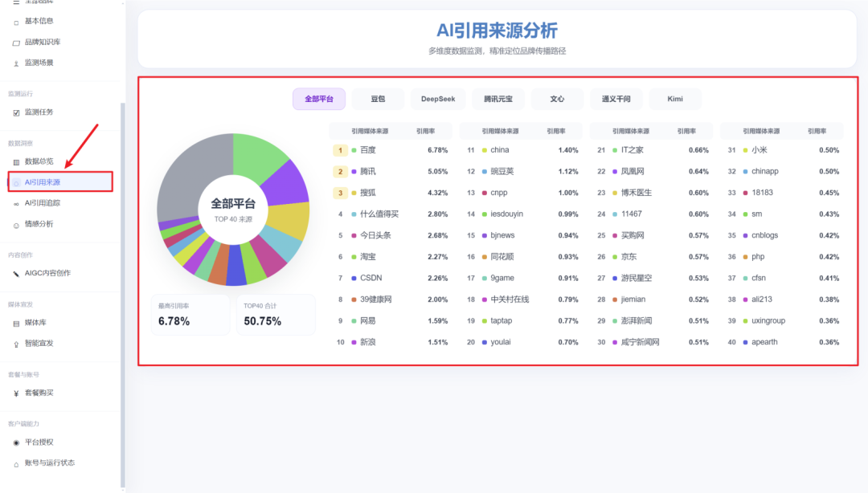Click the sidebar vertical scrollbar
Image resolution: width=868 pixels, height=493 pixels.
pyautogui.click(x=122, y=293)
